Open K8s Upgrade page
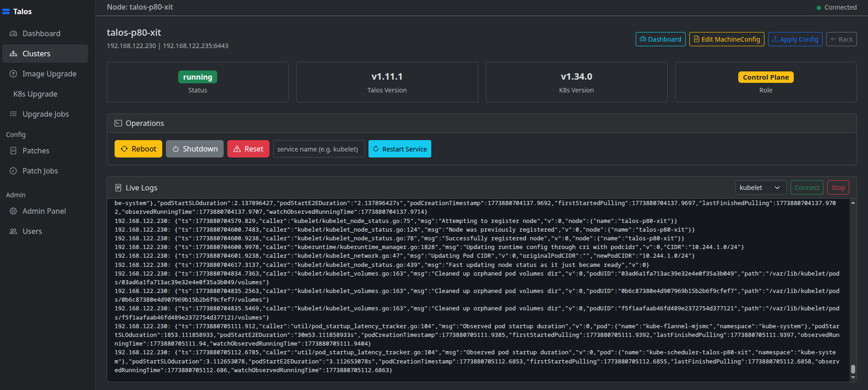Image resolution: width=868 pixels, height=390 pixels. tap(45, 94)
